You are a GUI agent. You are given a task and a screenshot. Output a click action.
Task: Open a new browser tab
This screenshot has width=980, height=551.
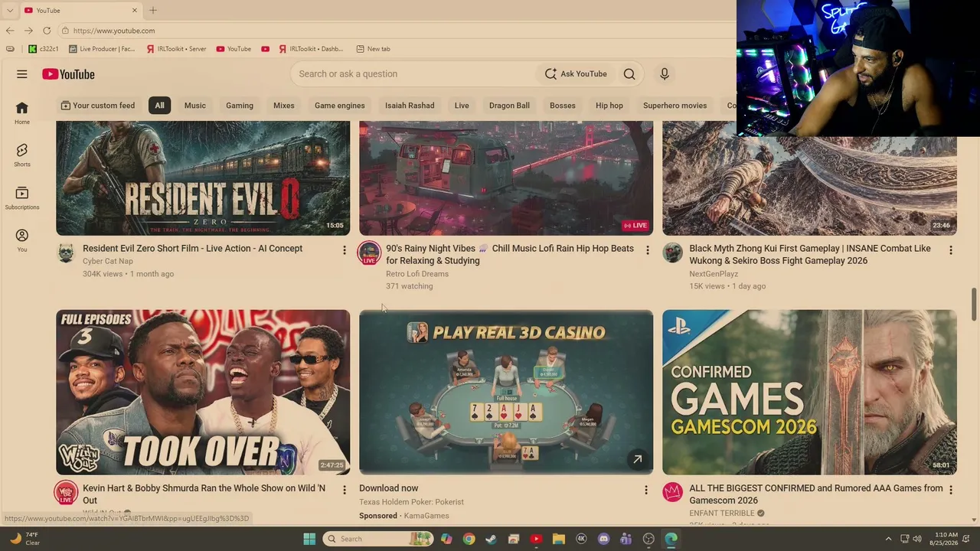(153, 10)
